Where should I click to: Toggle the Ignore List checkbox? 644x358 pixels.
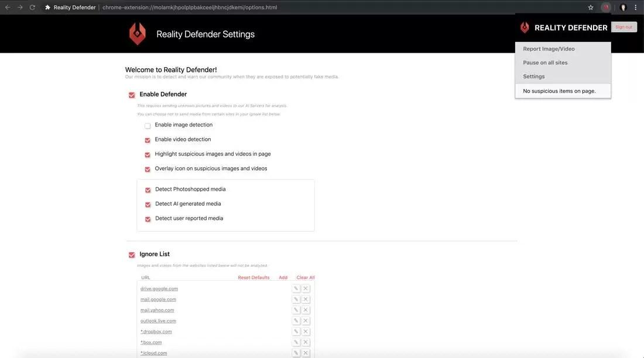tap(132, 254)
